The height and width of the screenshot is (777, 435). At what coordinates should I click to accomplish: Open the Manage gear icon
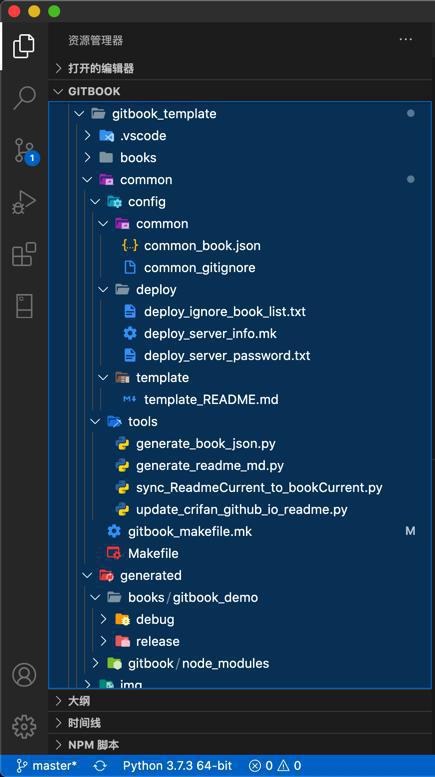tap(24, 726)
